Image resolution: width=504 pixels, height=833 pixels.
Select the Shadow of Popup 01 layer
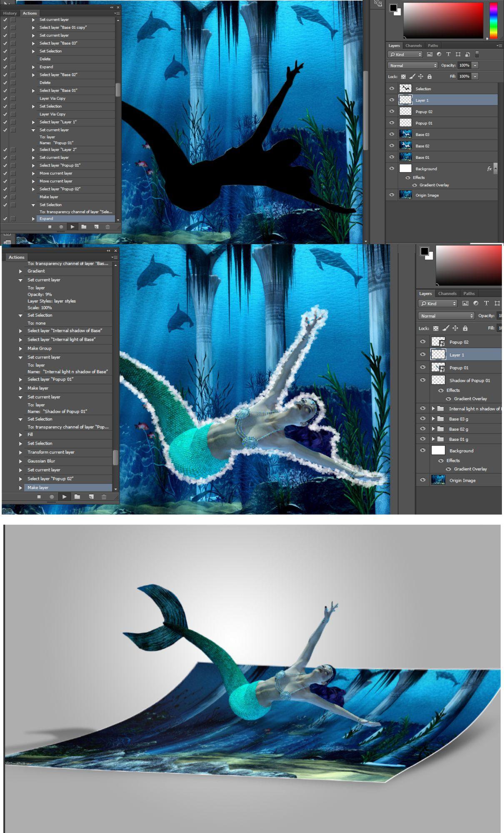[x=459, y=380]
